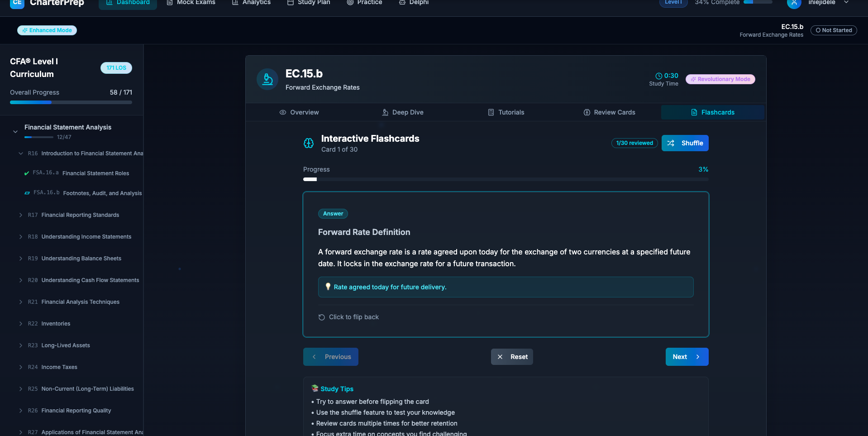868x436 pixels.
Task: Click the Forward Rate Definition heading
Action: (364, 232)
